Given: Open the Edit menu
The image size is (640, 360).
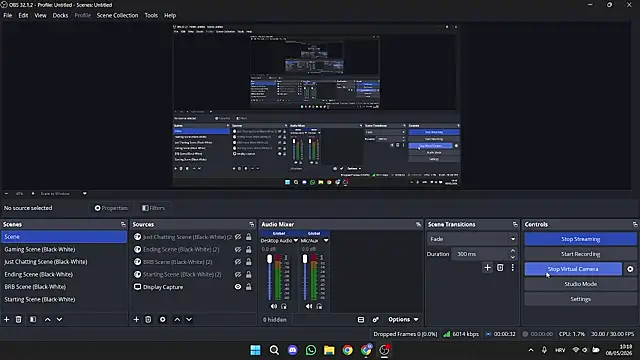Looking at the screenshot, I should [x=23, y=16].
